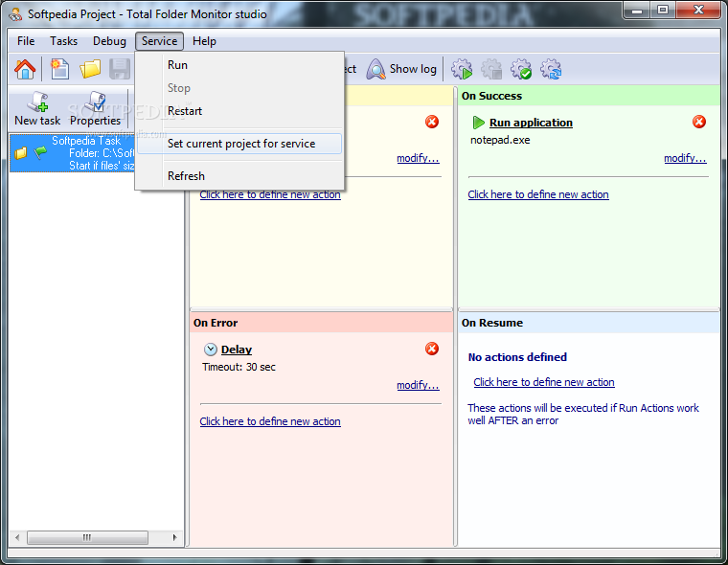Choose Restart in Service menu
This screenshot has height=565, width=728.
click(x=239, y=111)
